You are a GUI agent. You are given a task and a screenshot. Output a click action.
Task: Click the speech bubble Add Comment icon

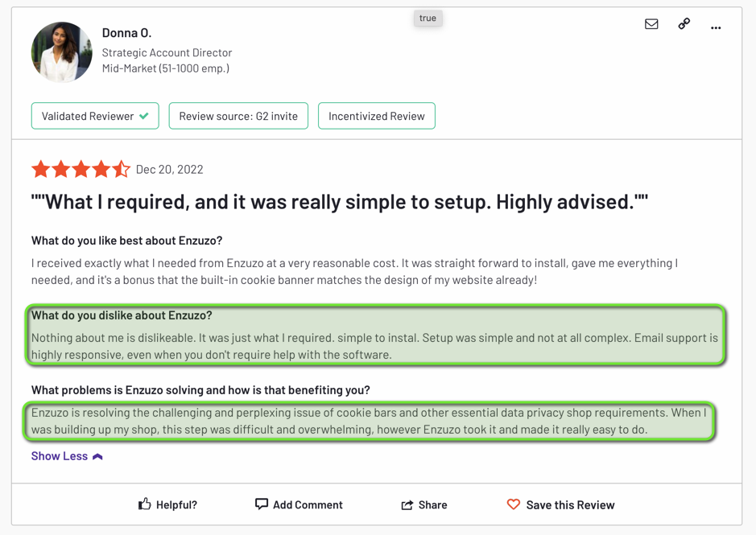pyautogui.click(x=261, y=504)
